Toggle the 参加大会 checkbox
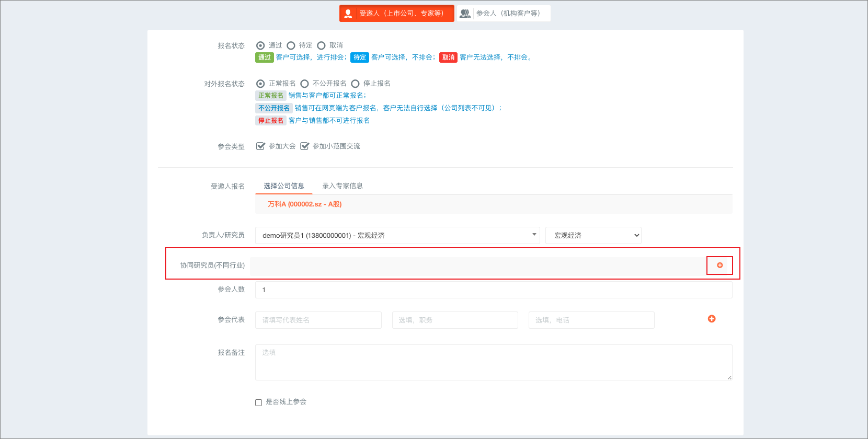This screenshot has width=868, height=439. tap(260, 146)
